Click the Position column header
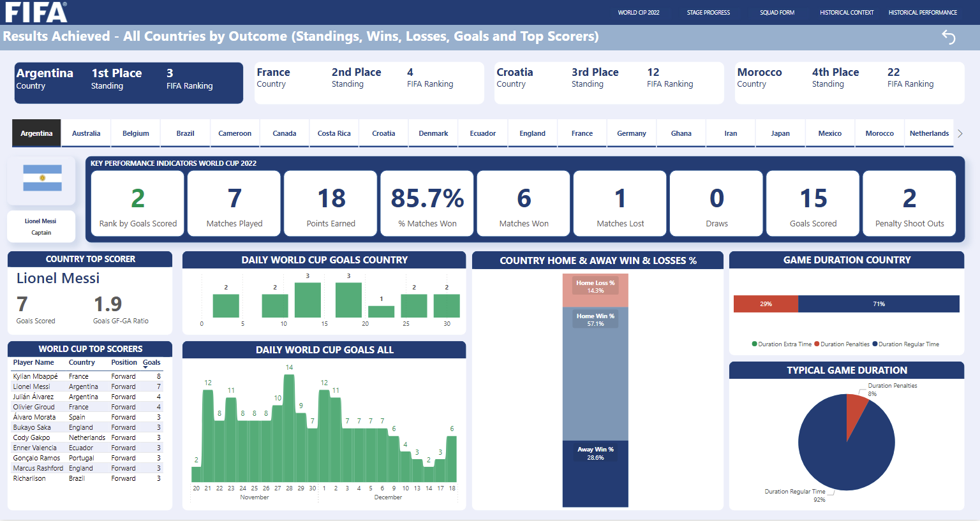Viewport: 980px width, 521px height. [x=124, y=362]
